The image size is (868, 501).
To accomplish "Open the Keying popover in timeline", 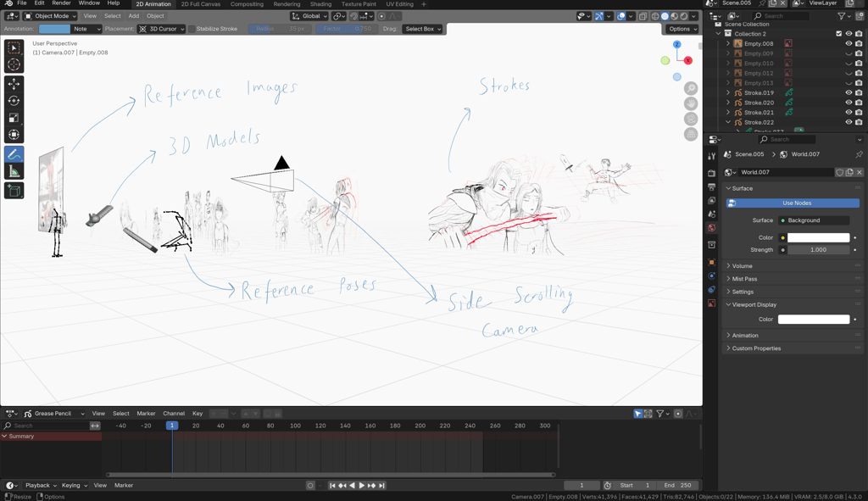I will tap(74, 486).
